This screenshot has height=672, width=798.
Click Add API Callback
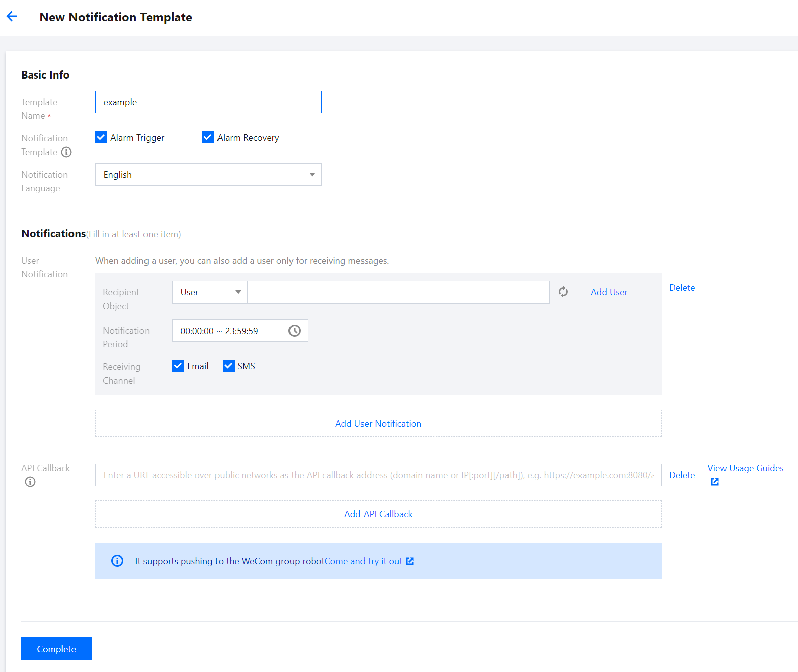tap(378, 514)
